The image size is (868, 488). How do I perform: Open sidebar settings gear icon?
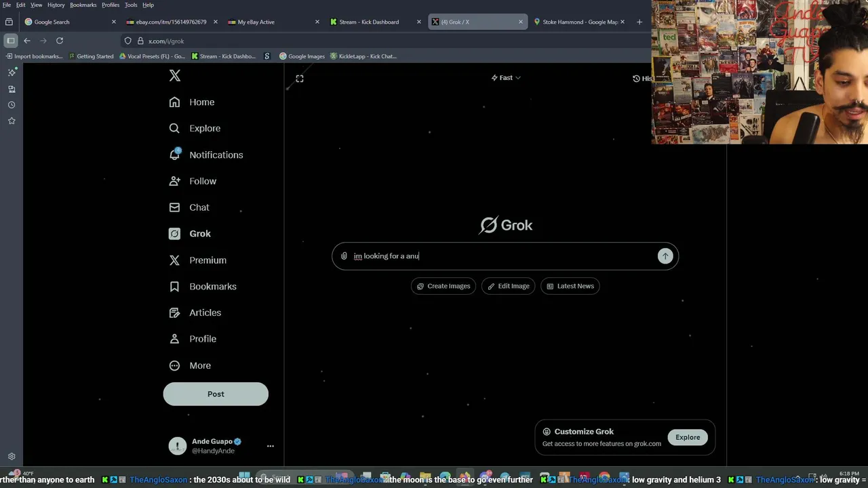point(12,457)
